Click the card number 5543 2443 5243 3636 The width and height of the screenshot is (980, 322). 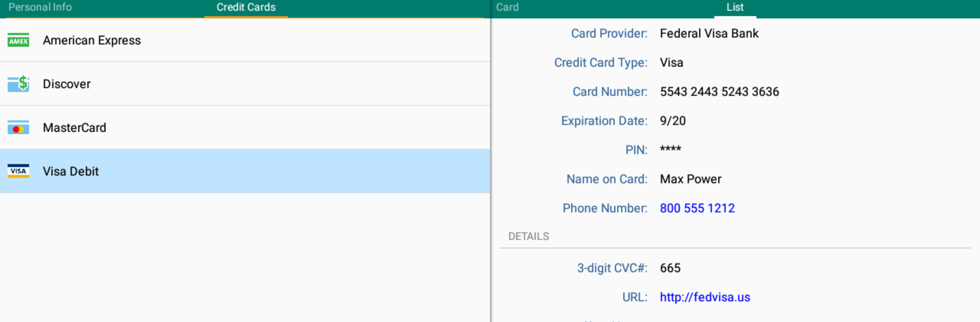pos(719,91)
